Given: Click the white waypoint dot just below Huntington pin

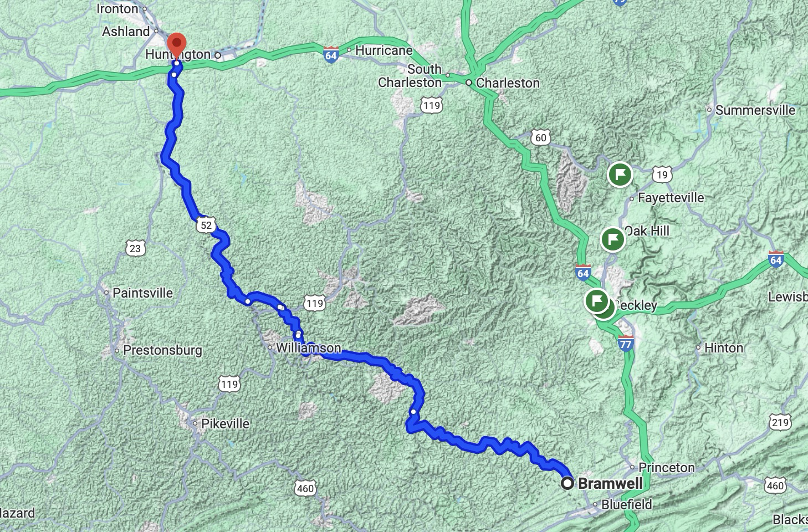Looking at the screenshot, I should pyautogui.click(x=174, y=74).
